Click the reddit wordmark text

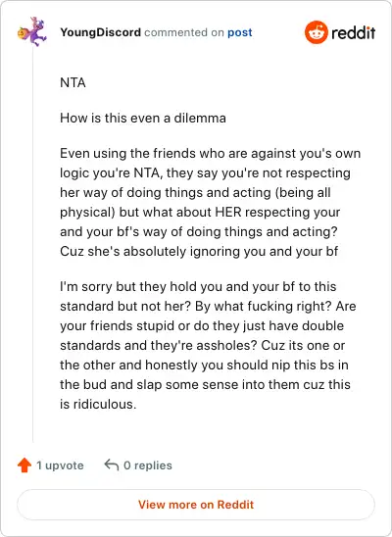pos(353,33)
